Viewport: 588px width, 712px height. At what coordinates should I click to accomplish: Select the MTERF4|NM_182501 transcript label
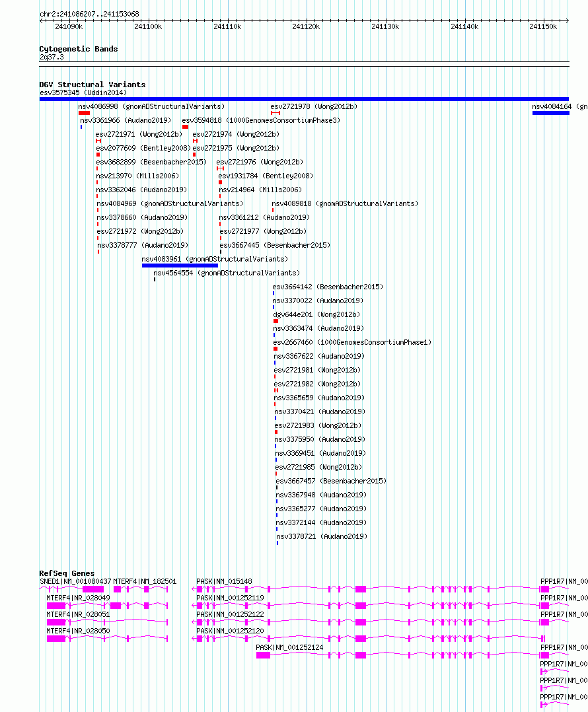(145, 581)
